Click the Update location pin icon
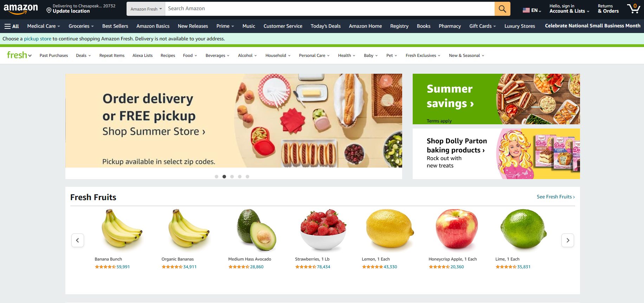The width and height of the screenshot is (644, 303). 49,11
